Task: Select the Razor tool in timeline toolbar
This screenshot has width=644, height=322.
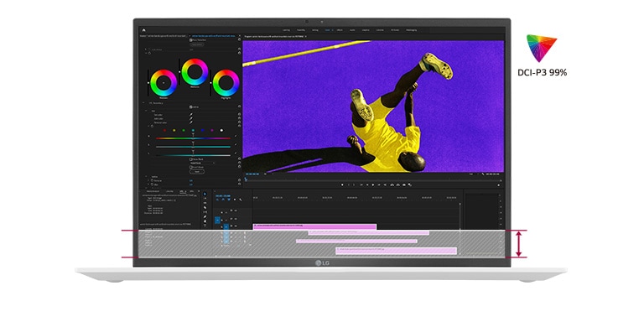Action: pyautogui.click(x=205, y=207)
